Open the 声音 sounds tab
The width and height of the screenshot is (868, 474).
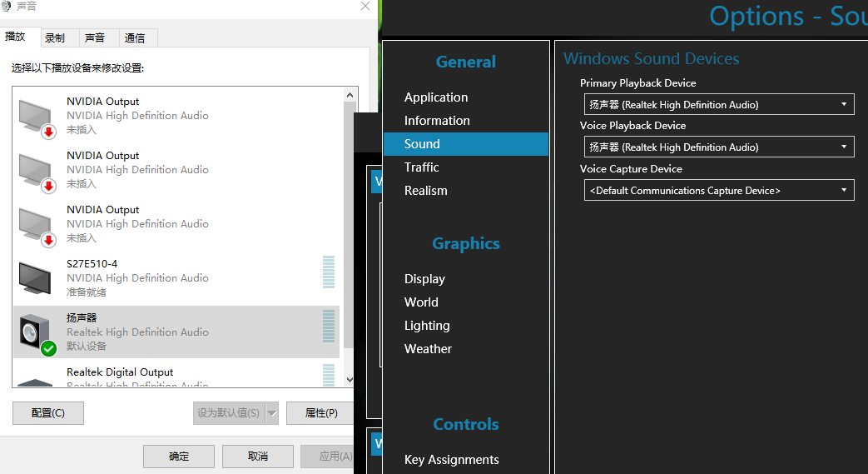pyautogui.click(x=95, y=37)
